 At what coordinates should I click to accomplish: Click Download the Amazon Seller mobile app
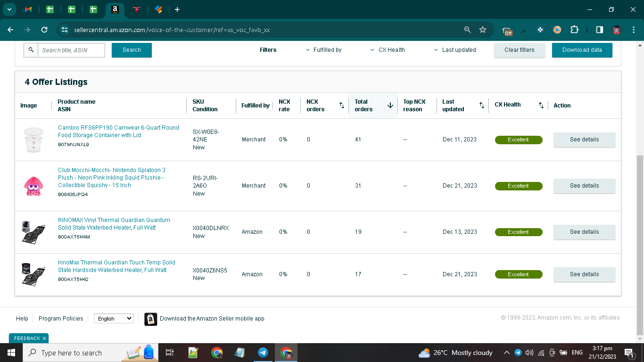212,319
